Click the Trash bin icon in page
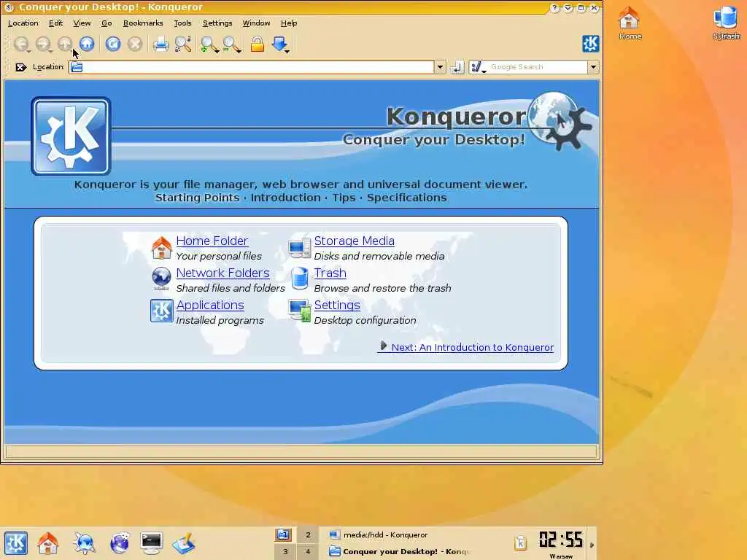This screenshot has width=747, height=560. [300, 279]
